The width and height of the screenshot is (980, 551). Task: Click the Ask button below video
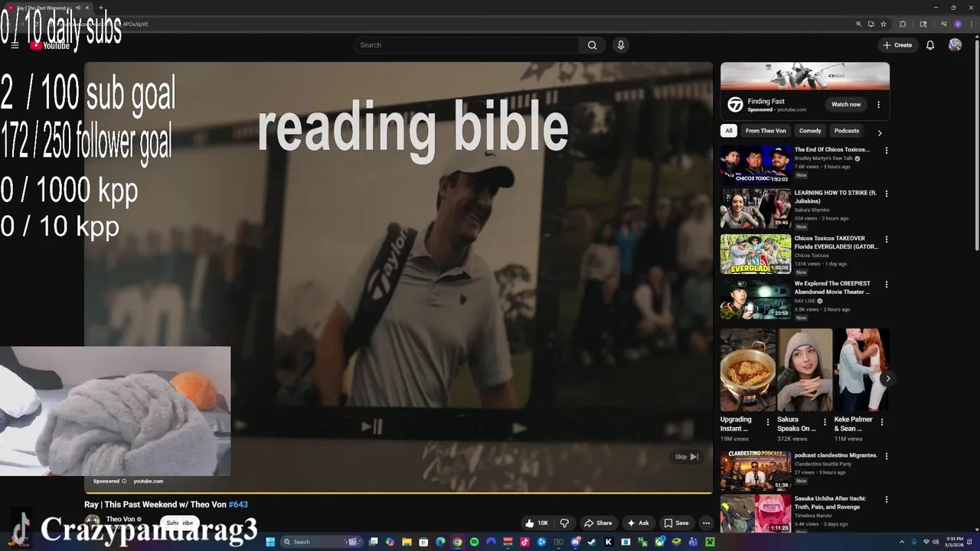click(638, 523)
